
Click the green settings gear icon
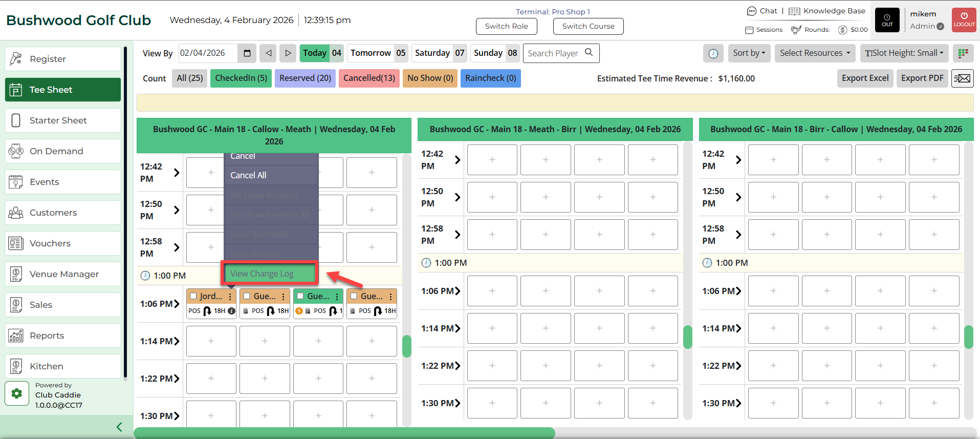pos(17,393)
